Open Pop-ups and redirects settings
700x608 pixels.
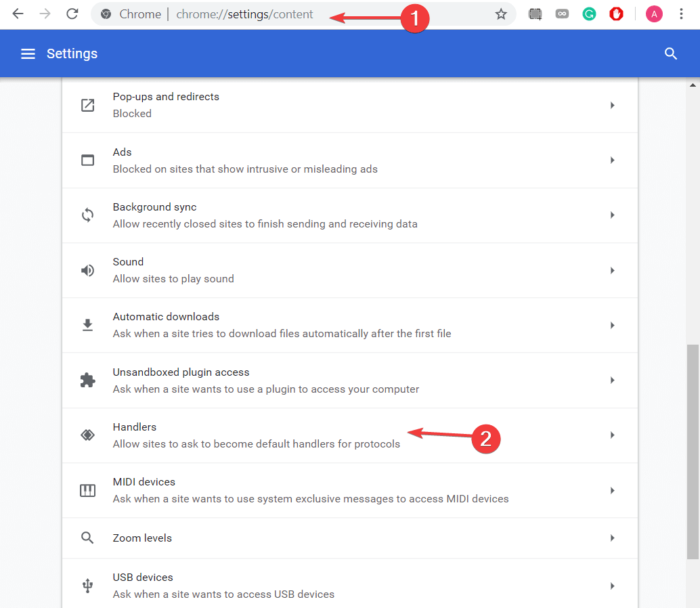coord(166,96)
